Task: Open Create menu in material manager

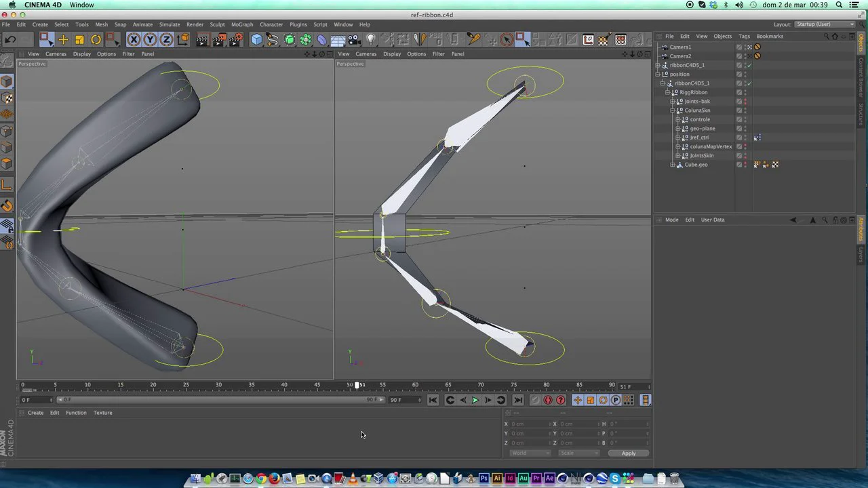Action: point(35,413)
